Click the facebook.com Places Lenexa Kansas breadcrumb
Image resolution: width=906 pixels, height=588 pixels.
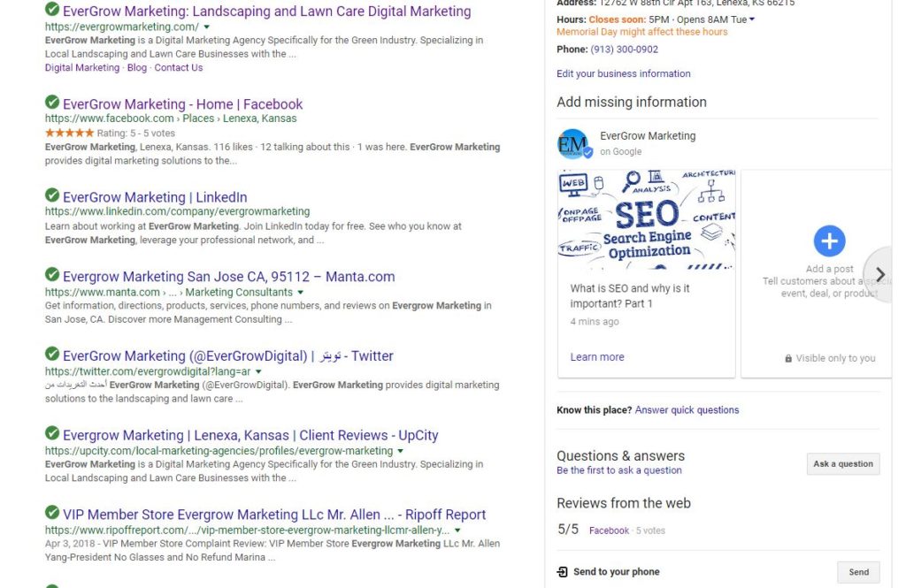pyautogui.click(x=171, y=118)
